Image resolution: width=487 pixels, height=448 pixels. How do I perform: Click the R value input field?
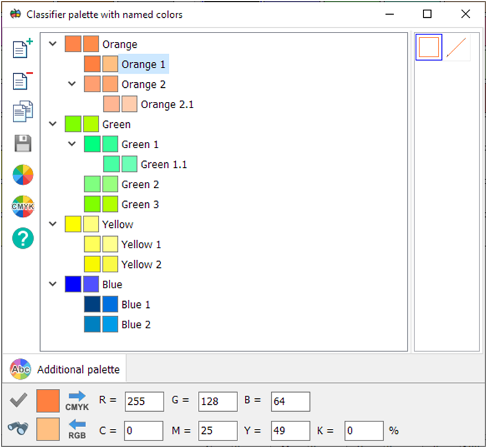145,402
